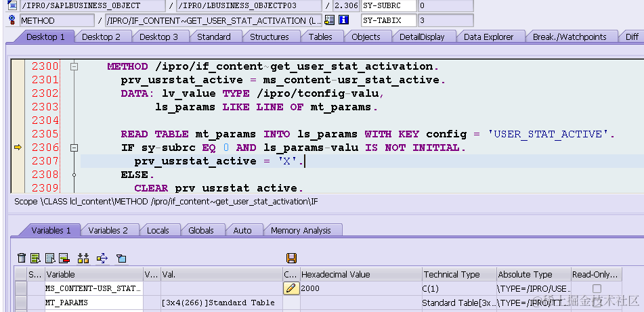Viewport: 644px width, 312px height.
Task: Click the /IPRO/SAPLBUSINESS_OBJECT program field
Action: pyautogui.click(x=93, y=5)
